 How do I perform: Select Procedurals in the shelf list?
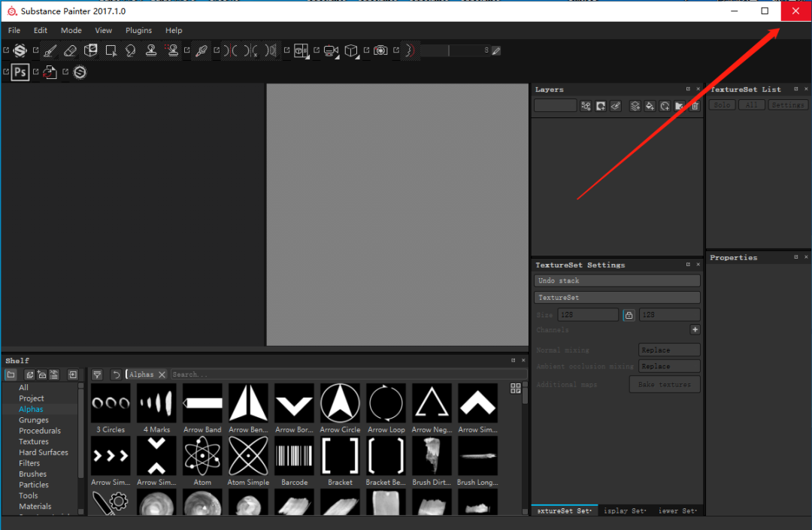pos(40,431)
